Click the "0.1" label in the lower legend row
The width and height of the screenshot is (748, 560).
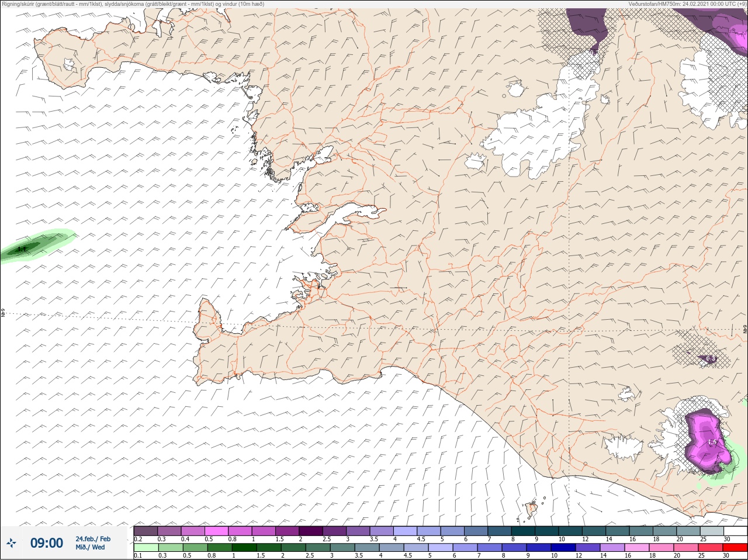[x=138, y=556]
